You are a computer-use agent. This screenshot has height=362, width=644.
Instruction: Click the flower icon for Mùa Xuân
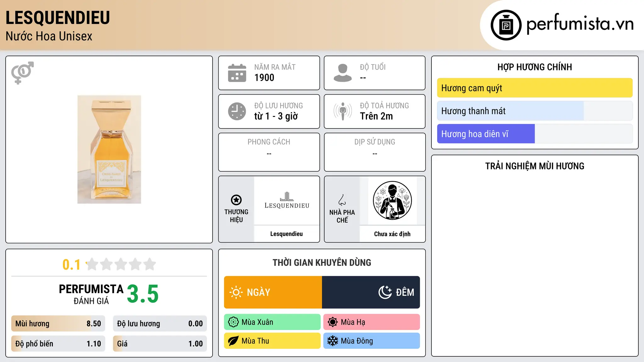[233, 322]
